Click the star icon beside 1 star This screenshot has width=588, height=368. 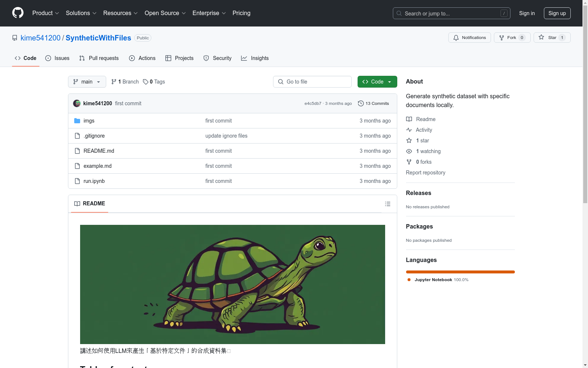[409, 141]
